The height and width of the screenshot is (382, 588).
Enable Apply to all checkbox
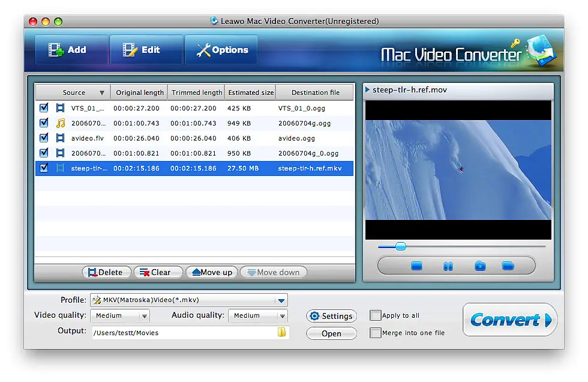coord(376,315)
